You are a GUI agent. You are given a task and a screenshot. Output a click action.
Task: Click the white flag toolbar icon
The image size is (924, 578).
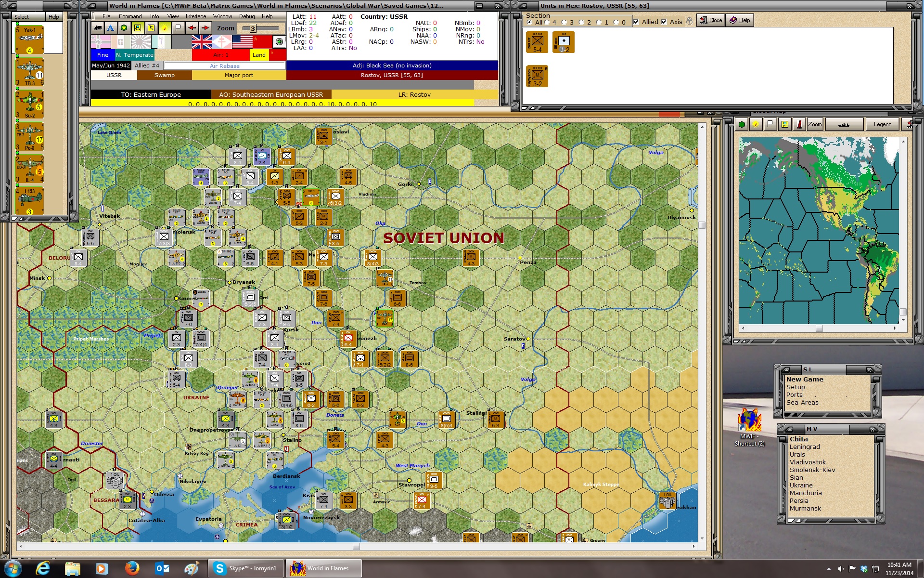tap(178, 28)
